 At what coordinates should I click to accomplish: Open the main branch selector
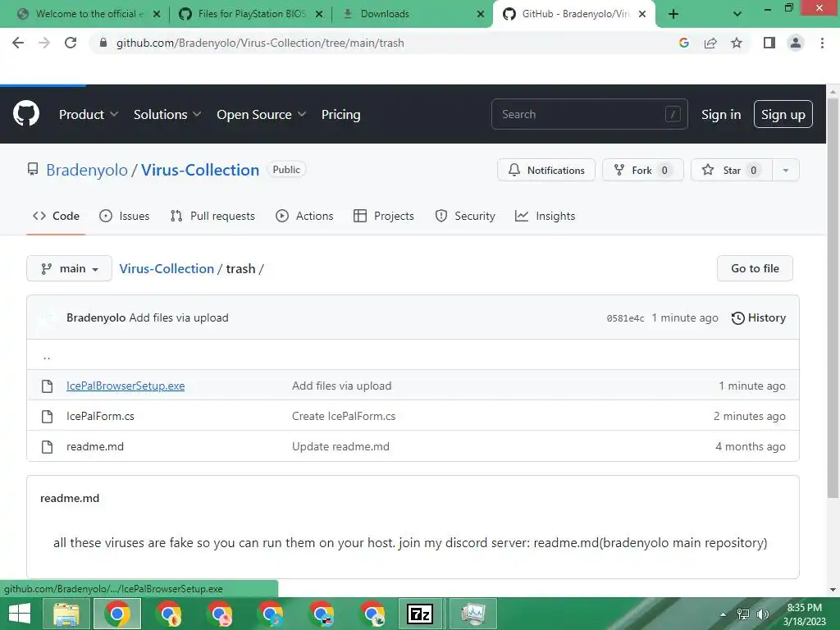tap(69, 268)
